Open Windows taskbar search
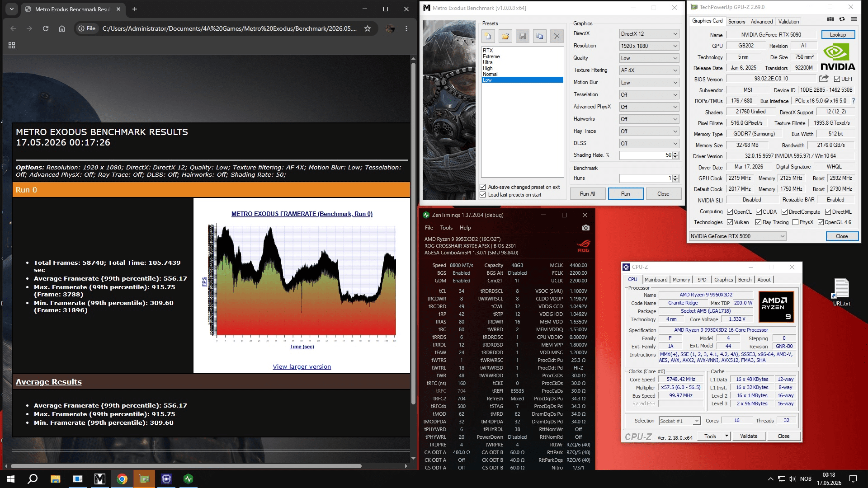This screenshot has height=488, width=868. 33,479
